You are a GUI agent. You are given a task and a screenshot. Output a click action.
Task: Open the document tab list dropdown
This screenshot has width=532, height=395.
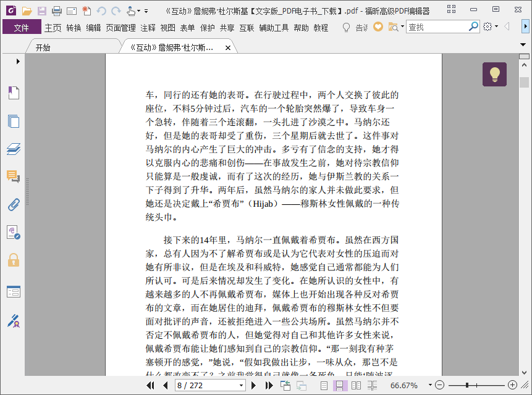point(523,44)
